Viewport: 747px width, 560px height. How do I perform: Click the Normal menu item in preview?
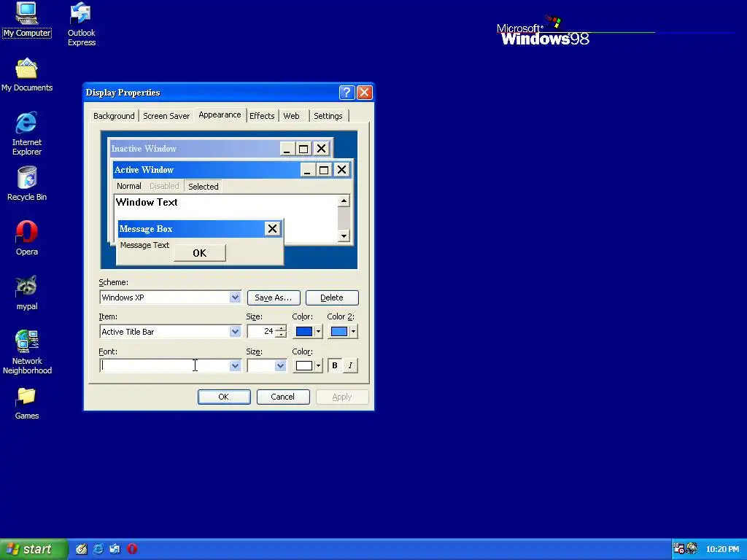(x=129, y=186)
